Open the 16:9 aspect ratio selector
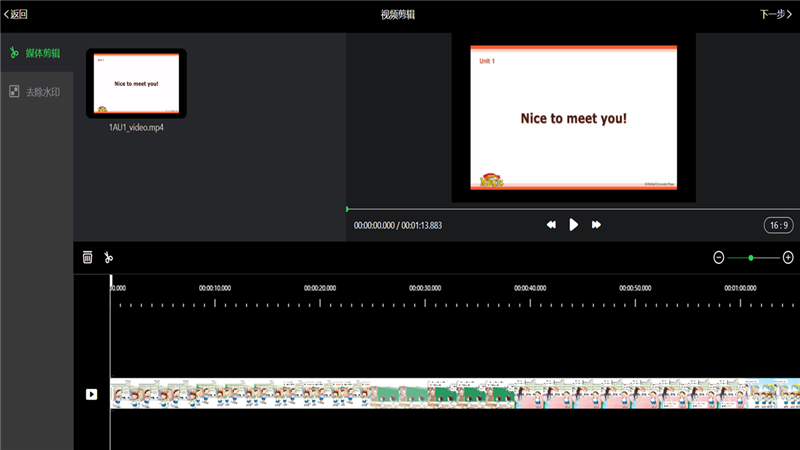Viewport: 800px width, 450px height. pos(777,225)
